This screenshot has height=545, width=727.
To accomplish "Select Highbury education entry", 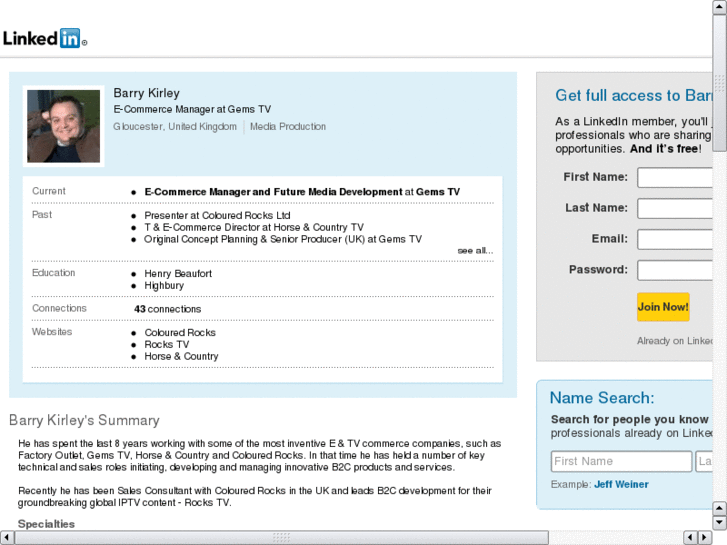I will click(x=164, y=286).
